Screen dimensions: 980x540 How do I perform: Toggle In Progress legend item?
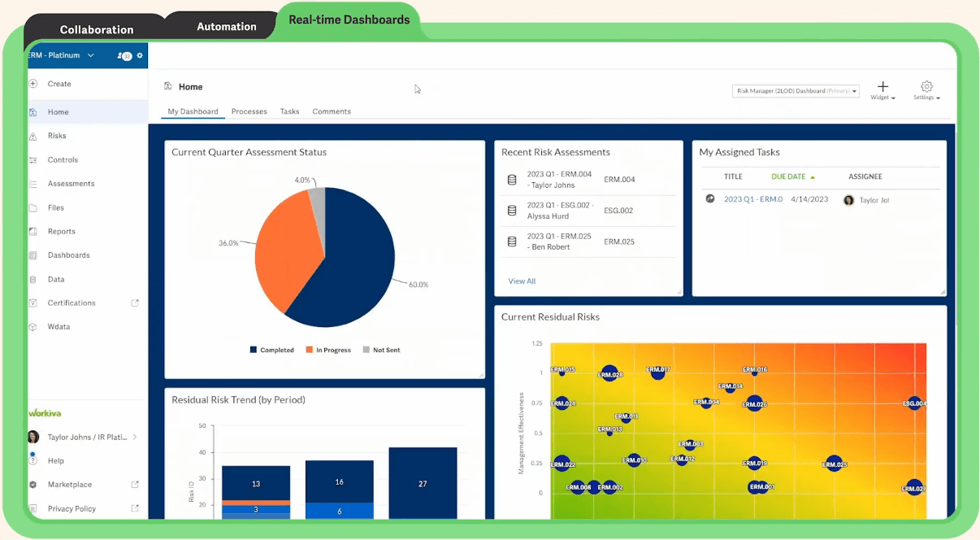pos(328,350)
